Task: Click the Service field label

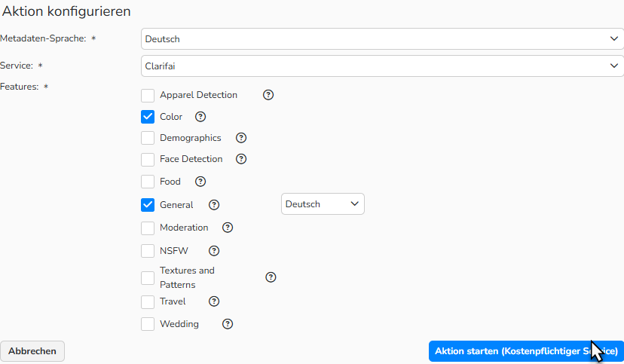Action: pos(17,66)
